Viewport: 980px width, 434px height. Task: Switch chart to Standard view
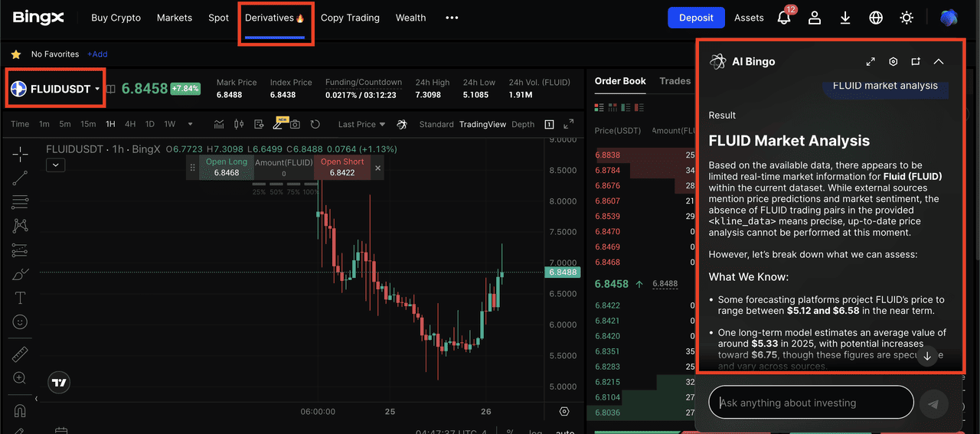(436, 124)
